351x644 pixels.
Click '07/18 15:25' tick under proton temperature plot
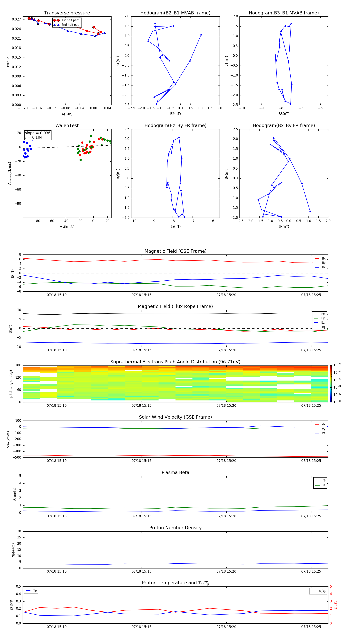311,627
